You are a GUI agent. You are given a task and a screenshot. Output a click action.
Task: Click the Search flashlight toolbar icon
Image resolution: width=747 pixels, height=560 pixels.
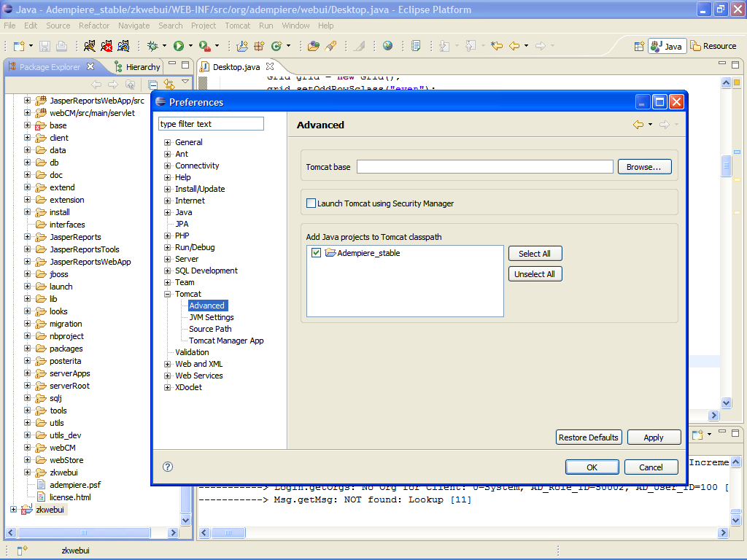pyautogui.click(x=330, y=46)
